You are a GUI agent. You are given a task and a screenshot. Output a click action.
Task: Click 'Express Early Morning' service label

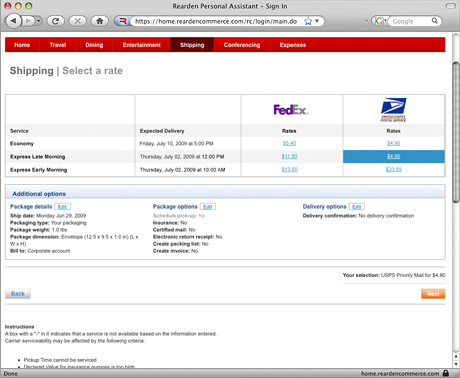click(x=38, y=170)
